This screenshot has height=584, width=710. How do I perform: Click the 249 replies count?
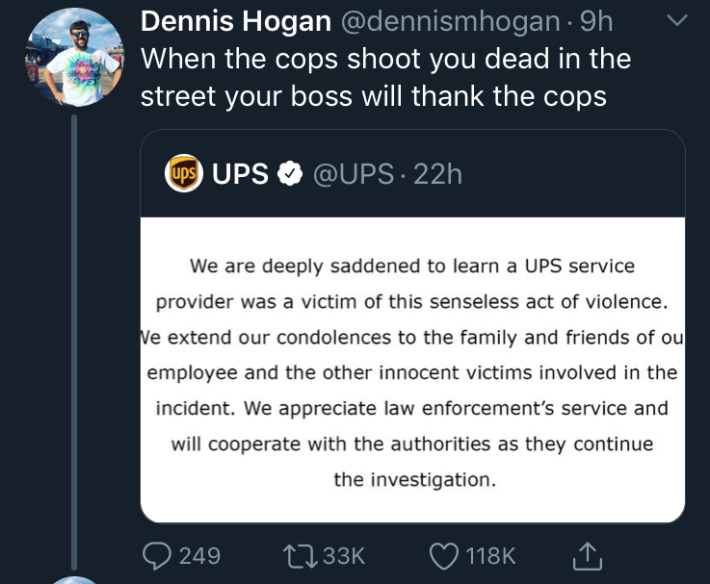200,555
